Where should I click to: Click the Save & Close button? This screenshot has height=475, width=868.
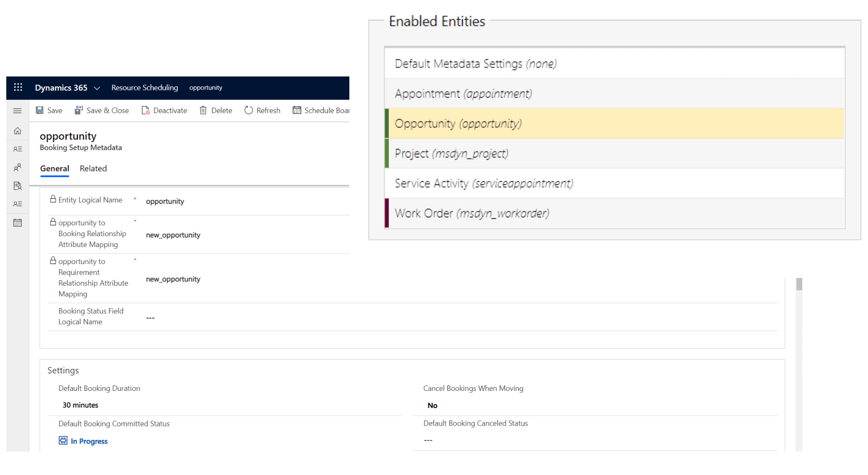(x=102, y=110)
